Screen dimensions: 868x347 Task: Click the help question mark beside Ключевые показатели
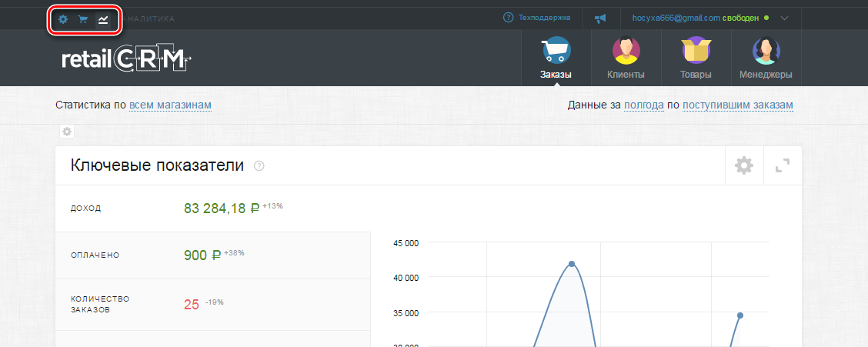(x=259, y=166)
